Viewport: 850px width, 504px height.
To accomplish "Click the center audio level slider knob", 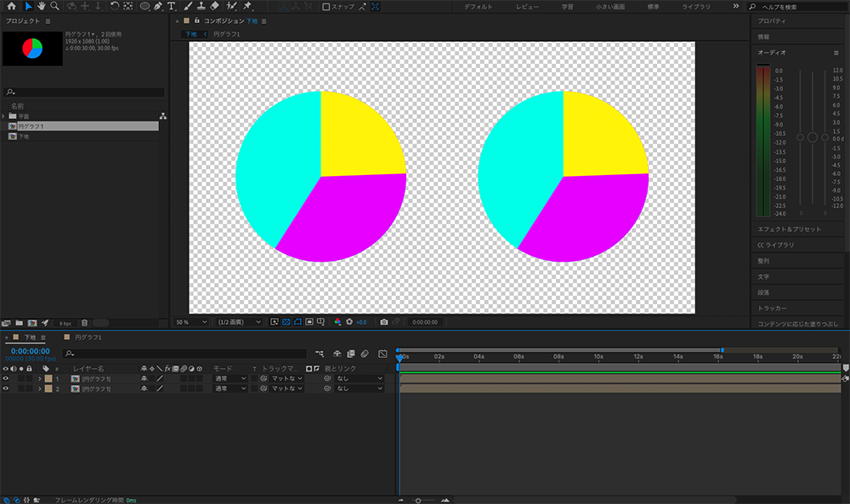I will [812, 138].
